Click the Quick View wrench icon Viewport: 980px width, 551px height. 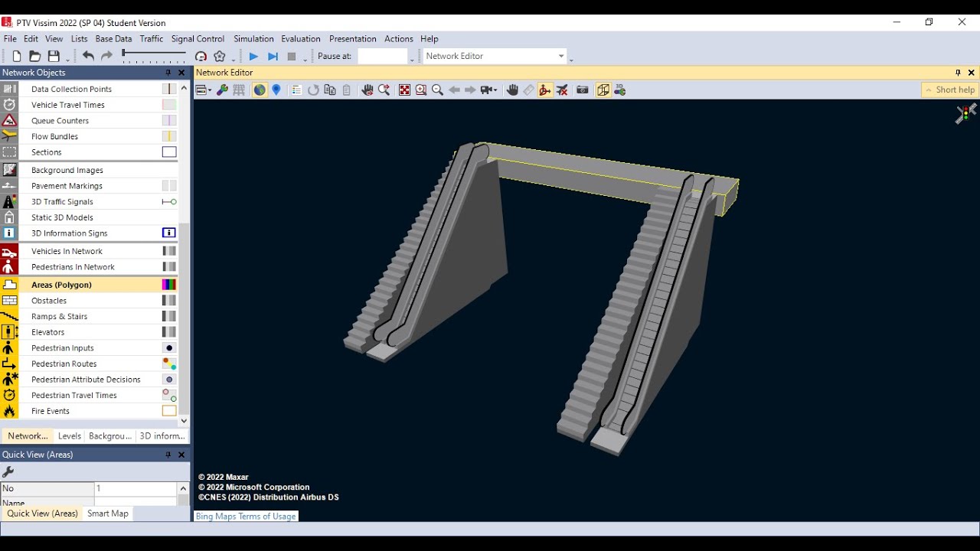(8, 471)
